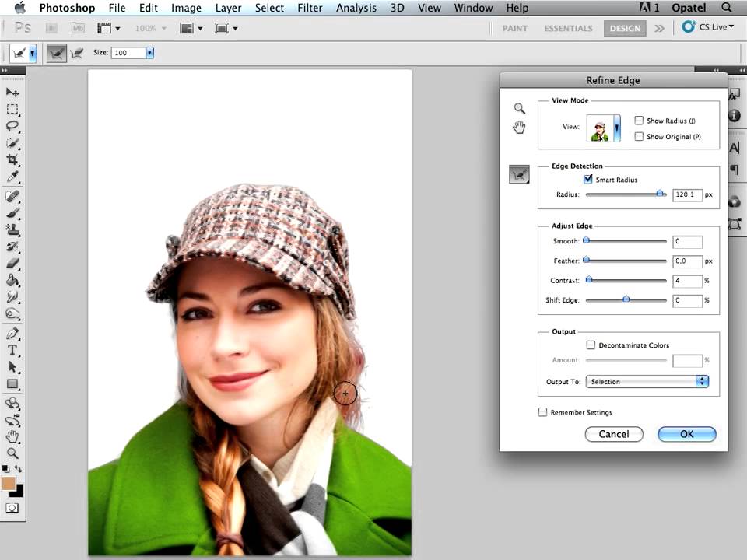This screenshot has height=560, width=747.
Task: Select the Crop tool
Action: [13, 160]
